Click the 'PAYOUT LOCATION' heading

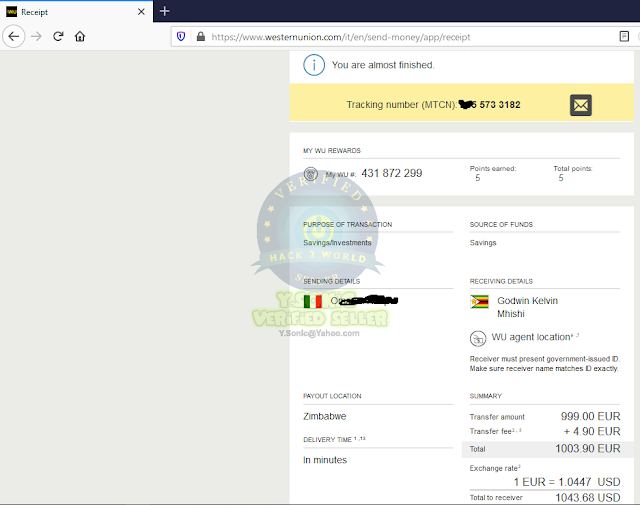point(332,396)
